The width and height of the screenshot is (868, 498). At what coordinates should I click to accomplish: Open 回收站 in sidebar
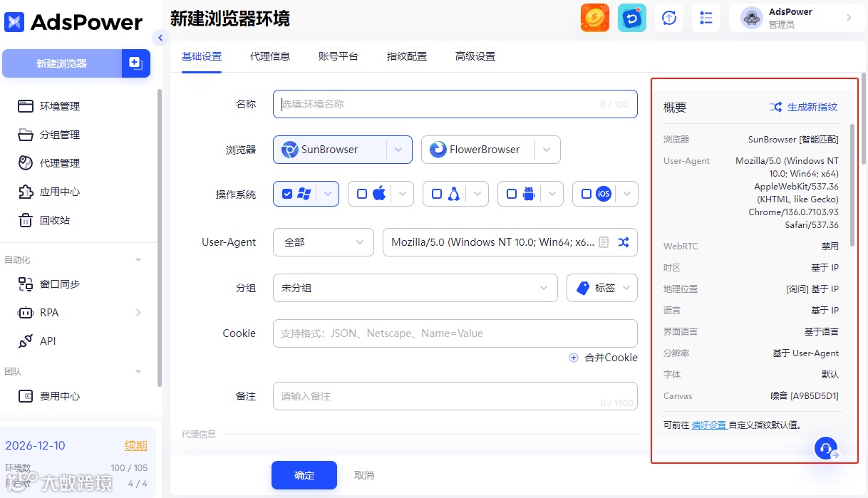point(44,220)
